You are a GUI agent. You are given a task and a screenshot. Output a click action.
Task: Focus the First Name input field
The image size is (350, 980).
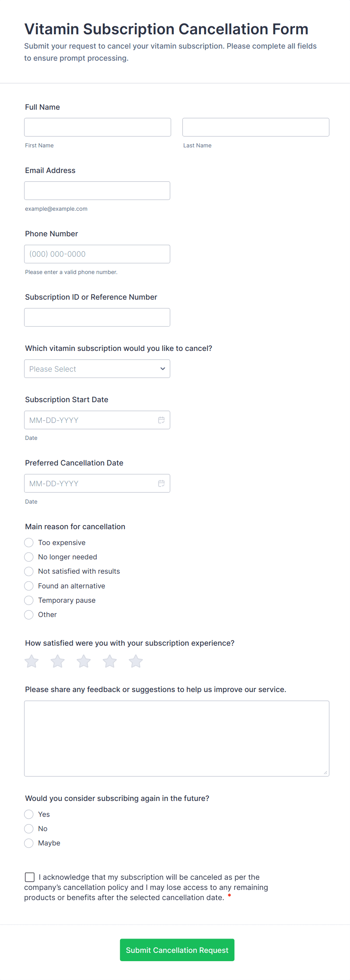[x=98, y=127]
